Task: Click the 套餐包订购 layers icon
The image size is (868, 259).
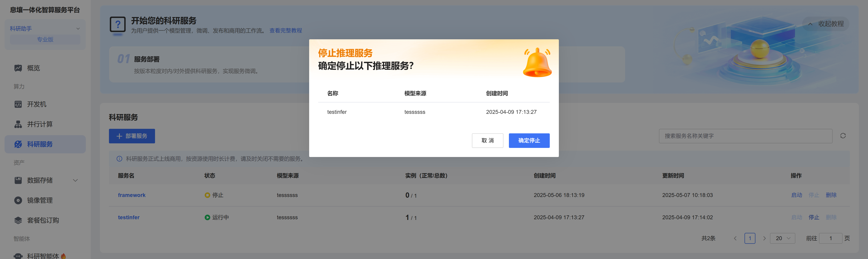Action: (x=18, y=220)
